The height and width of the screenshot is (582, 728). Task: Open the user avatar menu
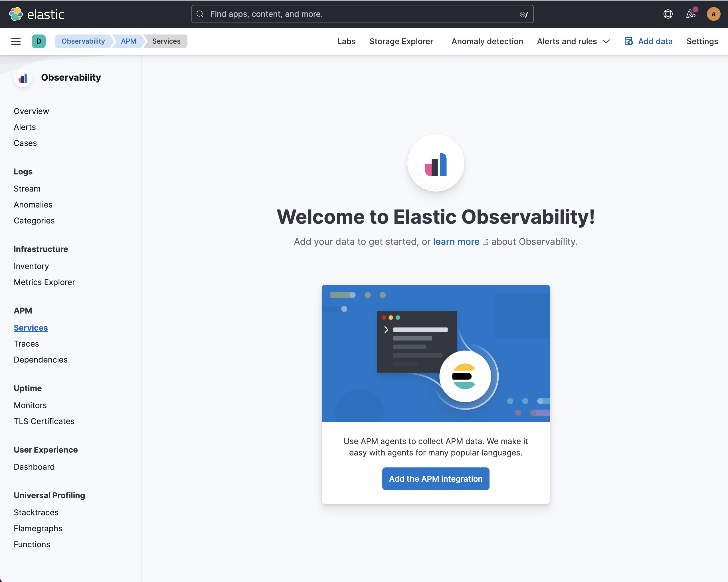pyautogui.click(x=713, y=14)
